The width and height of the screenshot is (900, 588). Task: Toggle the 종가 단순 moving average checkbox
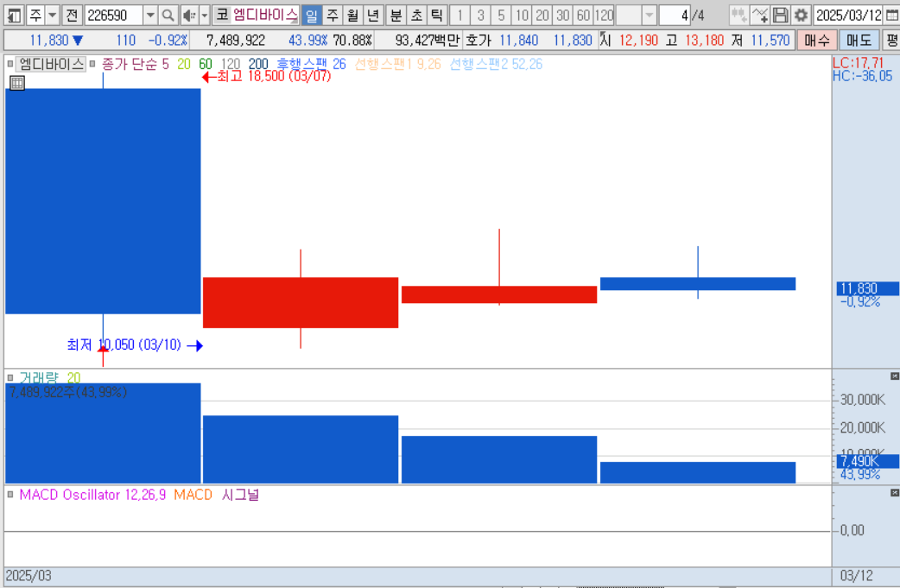[x=92, y=64]
